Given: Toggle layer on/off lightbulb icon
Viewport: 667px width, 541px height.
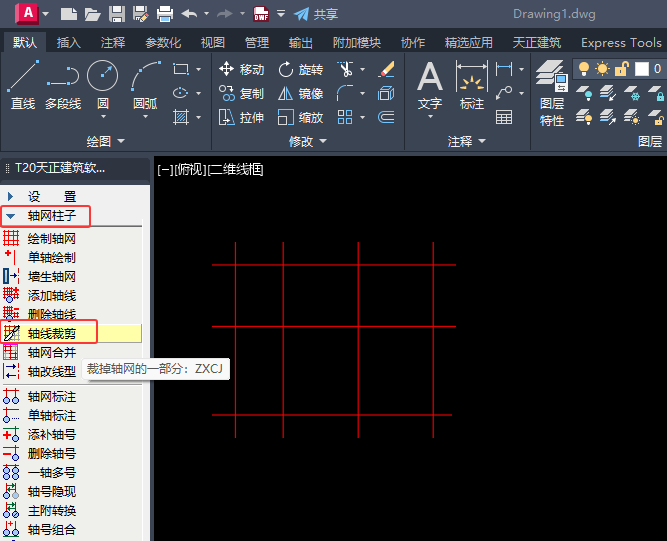Looking at the screenshot, I should coord(584,68).
